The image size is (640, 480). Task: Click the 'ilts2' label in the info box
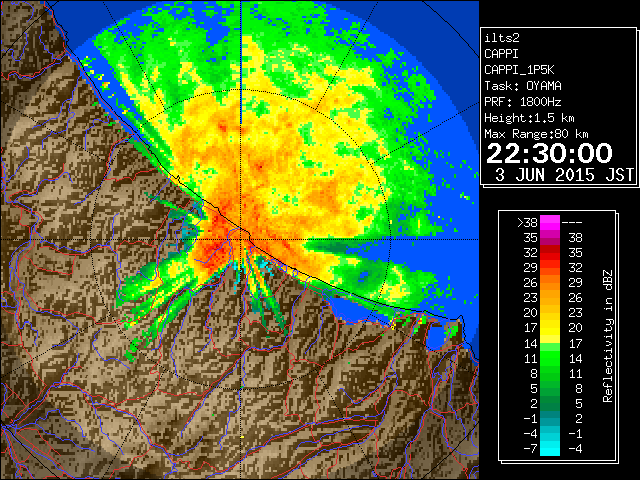[x=502, y=38]
